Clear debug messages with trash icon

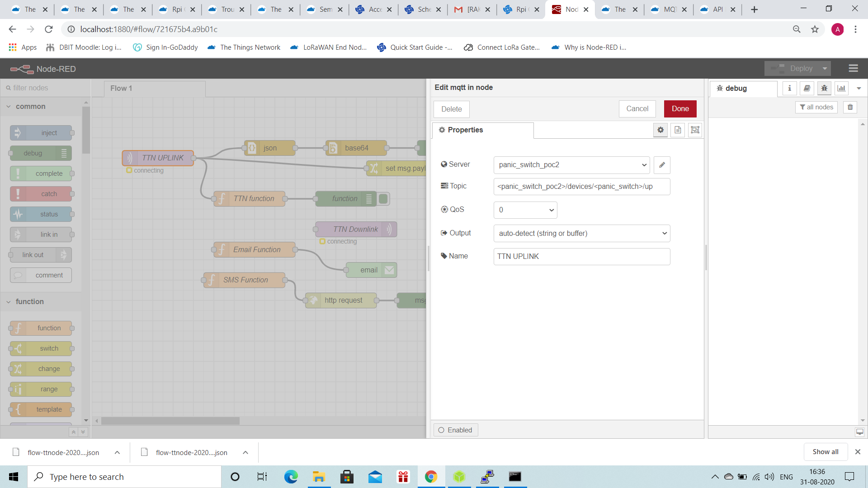(x=850, y=107)
